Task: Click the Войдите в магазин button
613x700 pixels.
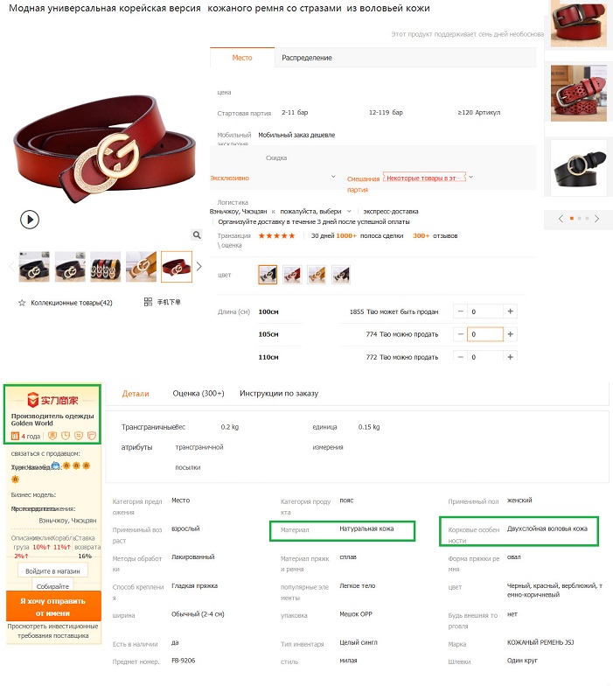Action: pyautogui.click(x=52, y=571)
